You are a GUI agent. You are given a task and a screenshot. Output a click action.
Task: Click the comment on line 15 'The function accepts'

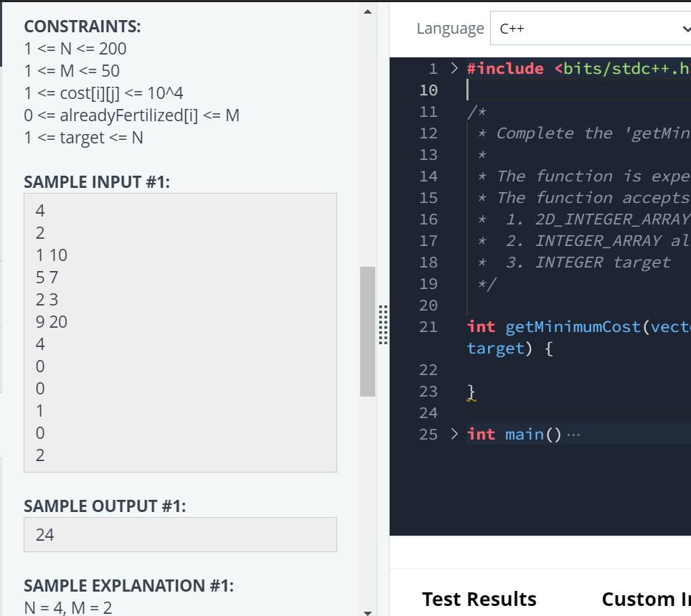tap(593, 198)
